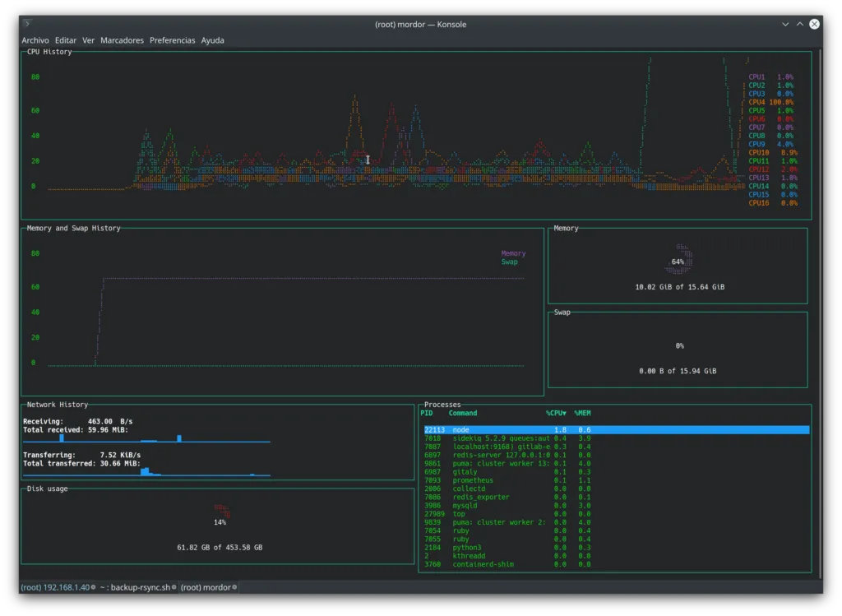The height and width of the screenshot is (616, 842).
Task: Switch to the (root) 192.168.1.40 tab
Action: pos(58,587)
